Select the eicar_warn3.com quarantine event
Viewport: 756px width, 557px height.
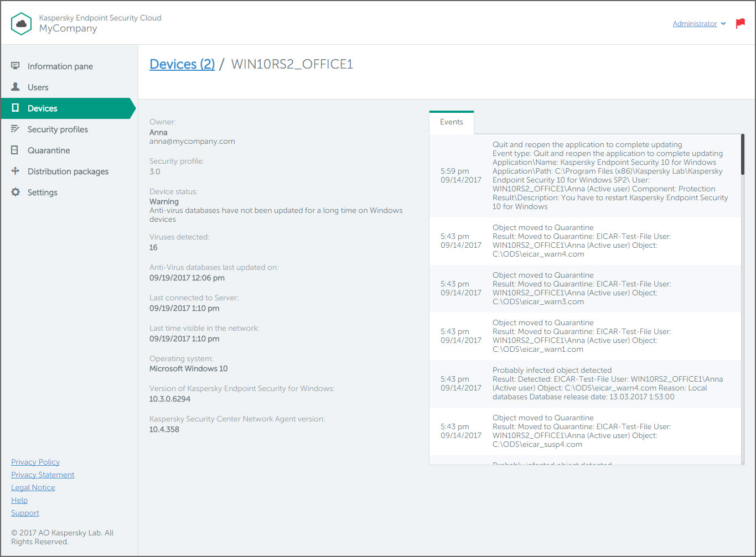click(x=585, y=288)
